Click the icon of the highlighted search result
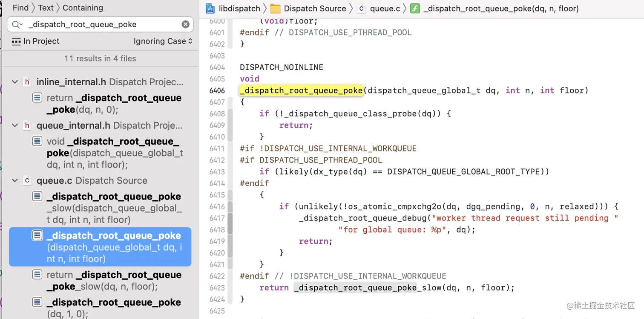644x319 pixels. [37, 235]
